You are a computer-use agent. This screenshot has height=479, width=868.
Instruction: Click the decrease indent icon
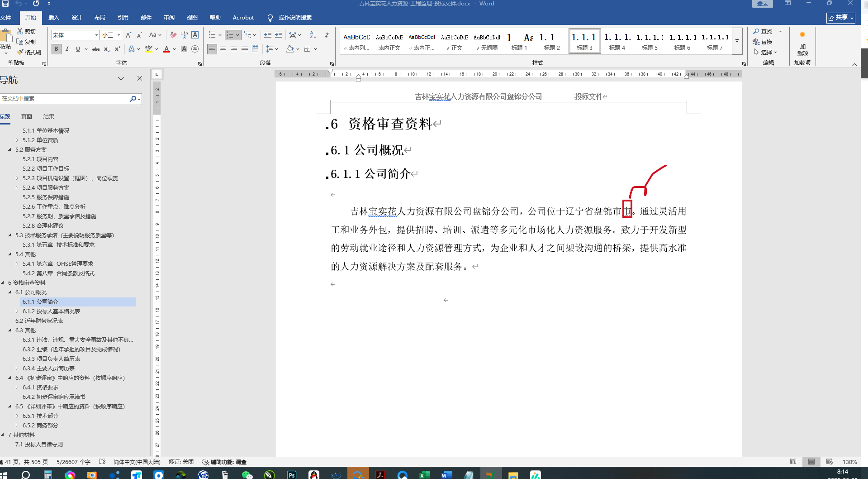coord(268,35)
